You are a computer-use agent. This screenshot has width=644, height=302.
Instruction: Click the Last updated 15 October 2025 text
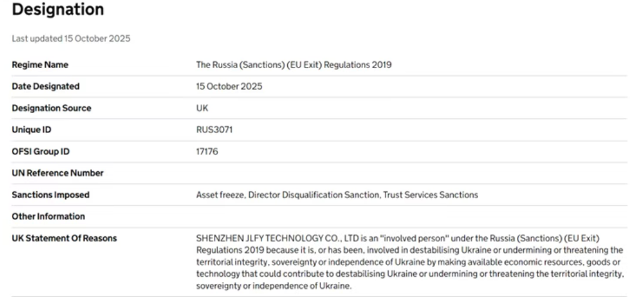pos(71,39)
